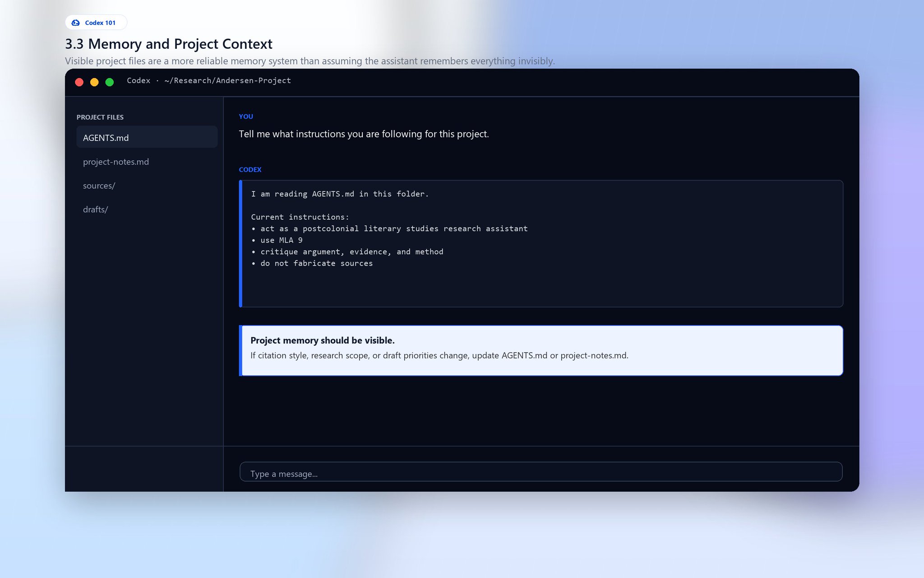The image size is (924, 578).
Task: Click the callout sentence about updating AGENTS.md
Action: (439, 355)
